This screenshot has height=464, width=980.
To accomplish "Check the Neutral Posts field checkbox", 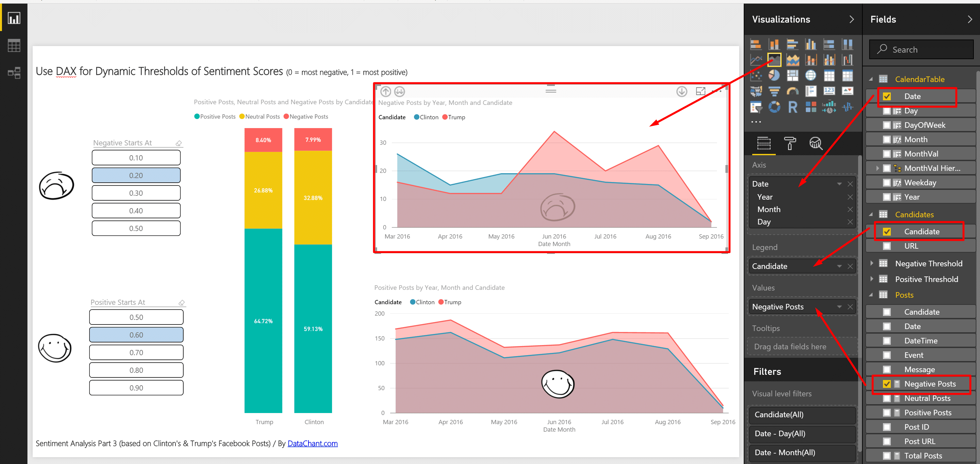I will pos(887,398).
